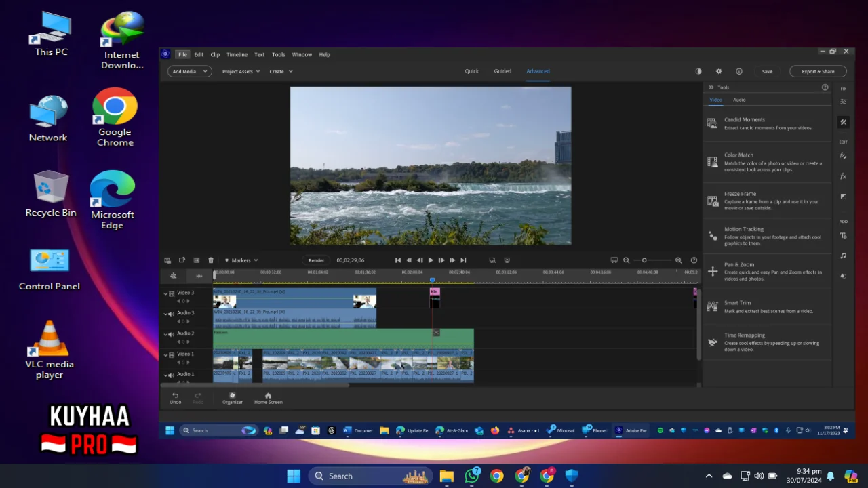Open the Transitions panel icon
868x488 pixels.
[x=843, y=197]
